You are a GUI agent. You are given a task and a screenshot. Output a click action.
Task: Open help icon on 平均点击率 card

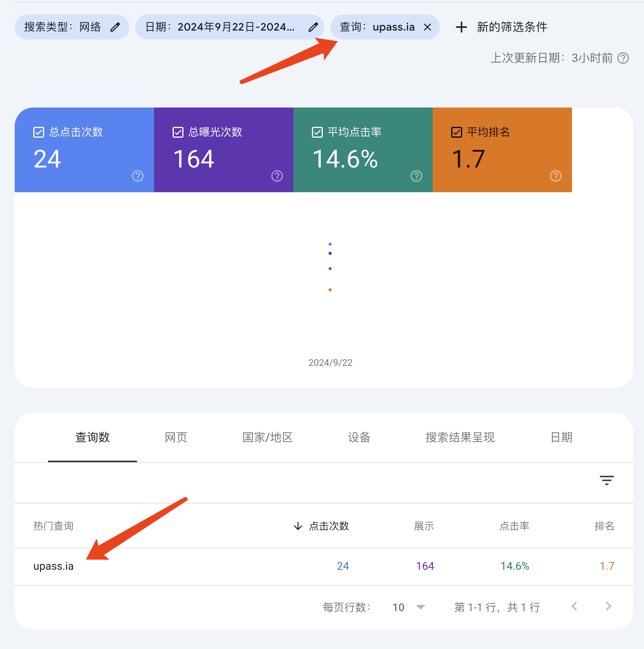click(x=416, y=176)
